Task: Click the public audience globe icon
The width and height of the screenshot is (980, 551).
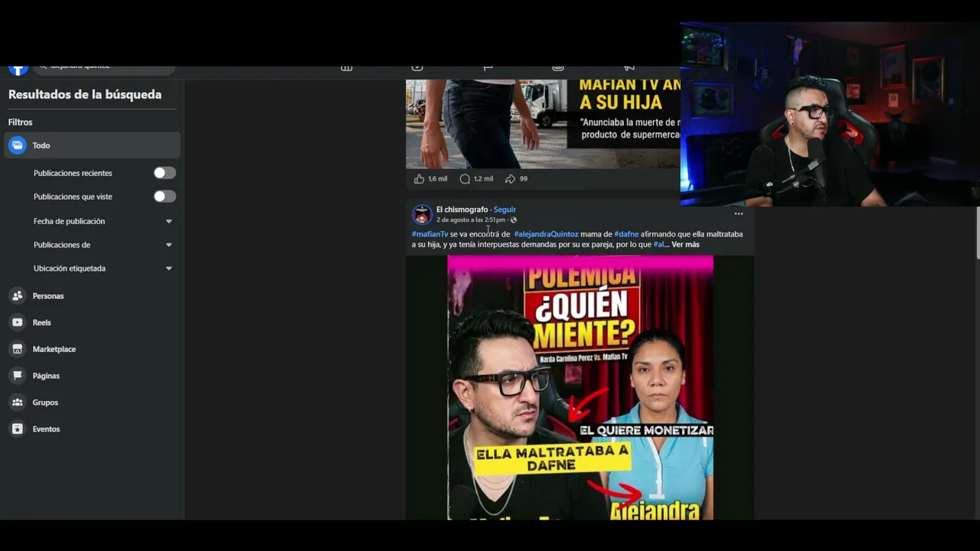Action: [513, 220]
